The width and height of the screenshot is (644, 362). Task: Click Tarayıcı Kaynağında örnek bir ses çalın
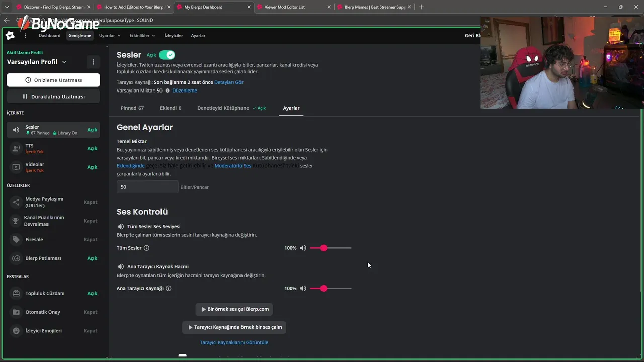[234, 327]
